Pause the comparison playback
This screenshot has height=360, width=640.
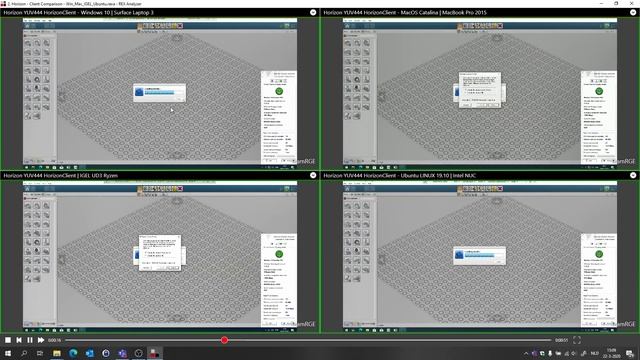pos(30,340)
